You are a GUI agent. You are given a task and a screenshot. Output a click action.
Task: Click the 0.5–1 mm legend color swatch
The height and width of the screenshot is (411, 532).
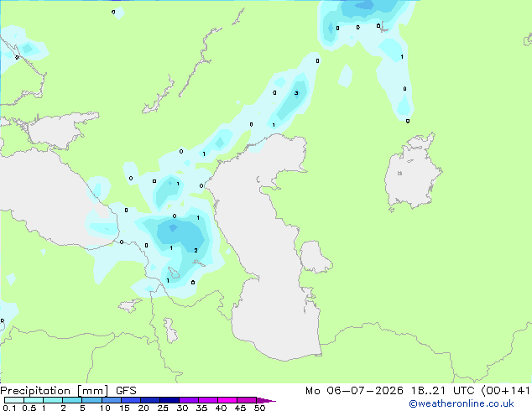[34, 400]
